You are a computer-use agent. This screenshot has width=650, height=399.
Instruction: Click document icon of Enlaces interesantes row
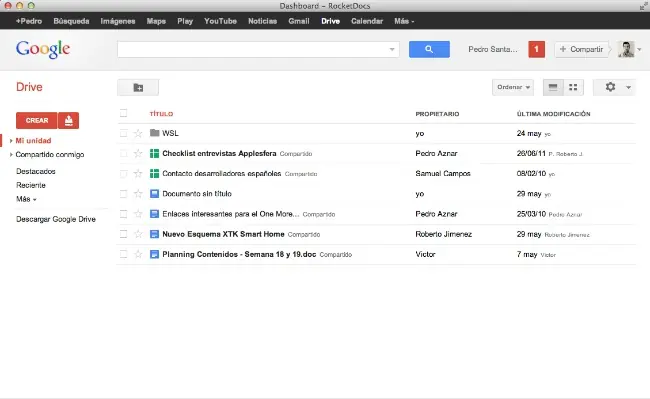pyautogui.click(x=154, y=214)
